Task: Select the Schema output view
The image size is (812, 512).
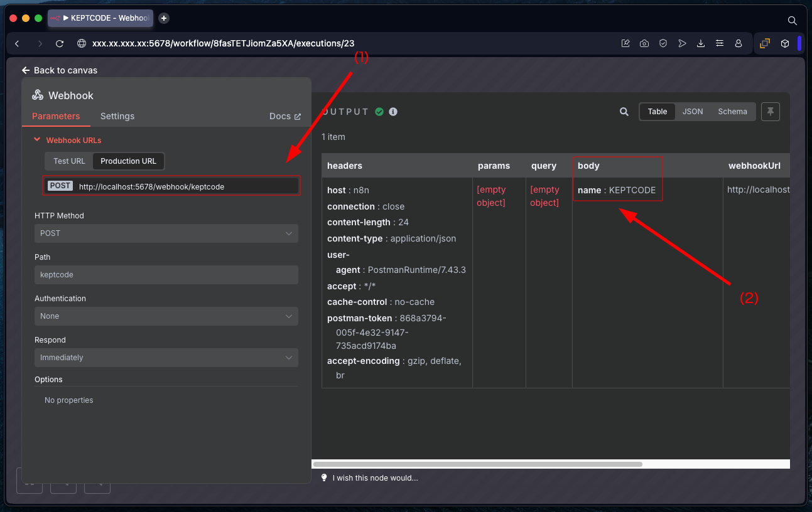Action: click(x=732, y=112)
